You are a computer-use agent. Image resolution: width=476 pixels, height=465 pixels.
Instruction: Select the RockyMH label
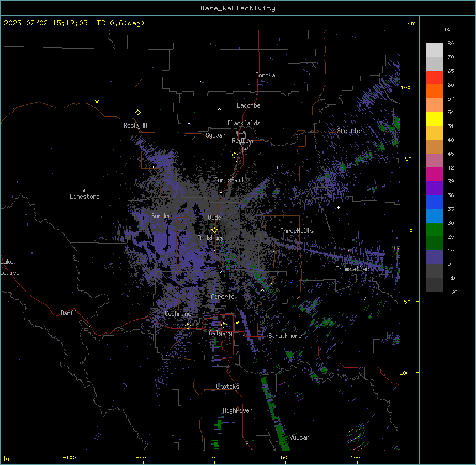(135, 125)
